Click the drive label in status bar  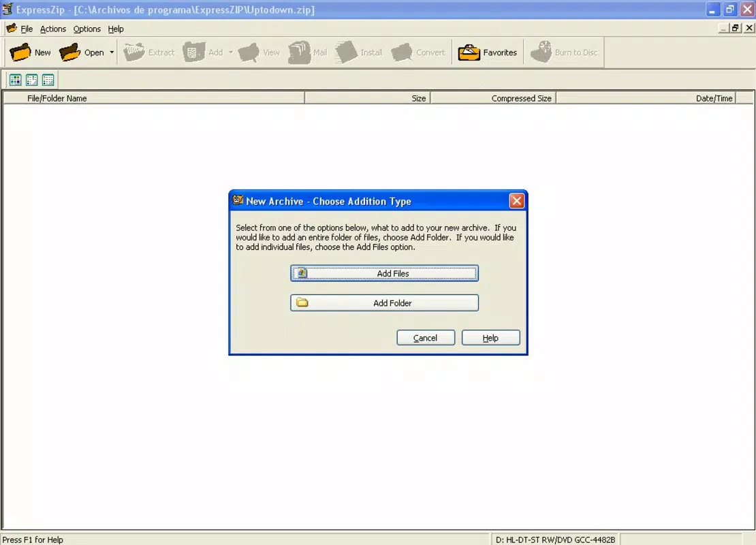pos(555,540)
